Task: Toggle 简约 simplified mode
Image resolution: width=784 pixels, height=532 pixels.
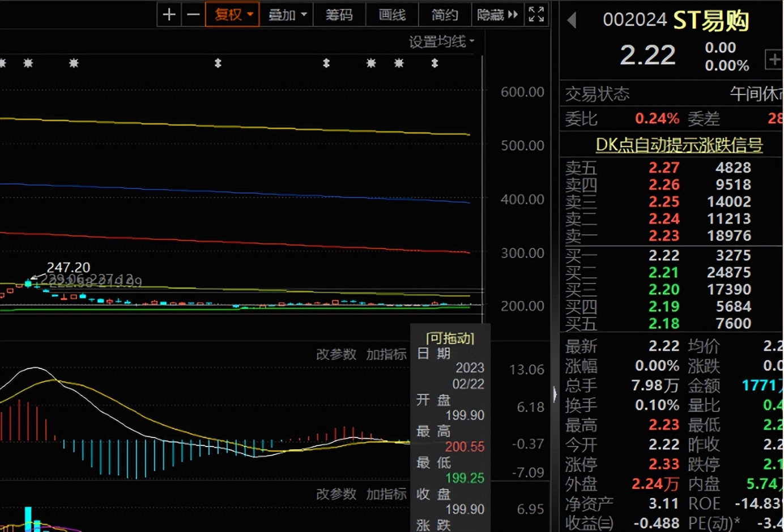Action: tap(445, 15)
